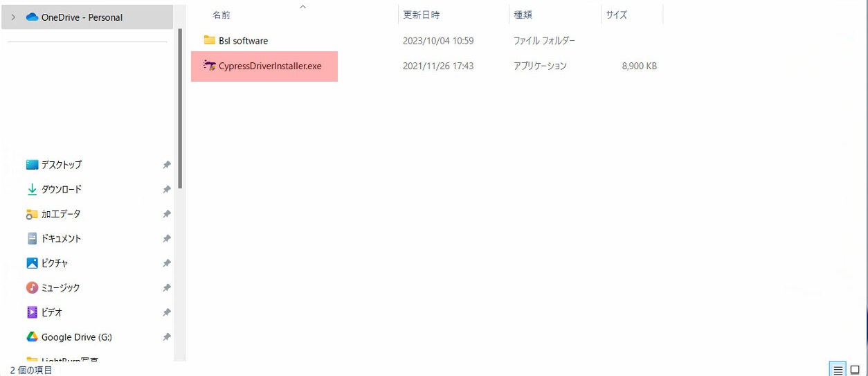Screen dimensions: 868x376
Task: Open ピクチャ in quick access
Action: [x=55, y=263]
